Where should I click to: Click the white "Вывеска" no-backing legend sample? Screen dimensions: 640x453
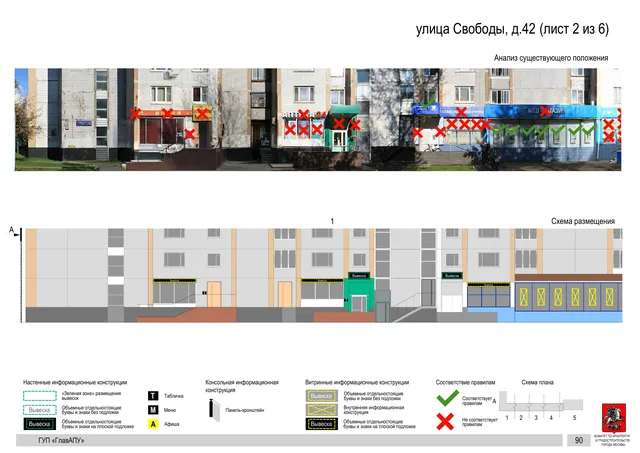coord(40,410)
